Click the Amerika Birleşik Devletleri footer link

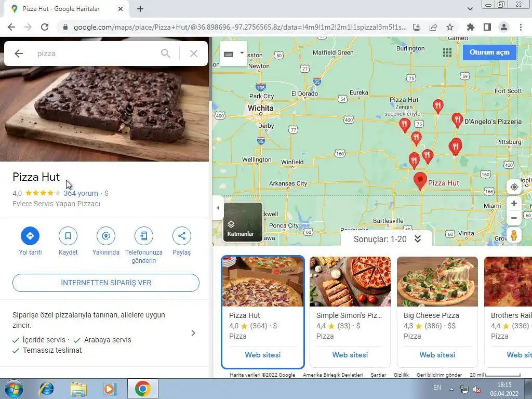(332, 375)
